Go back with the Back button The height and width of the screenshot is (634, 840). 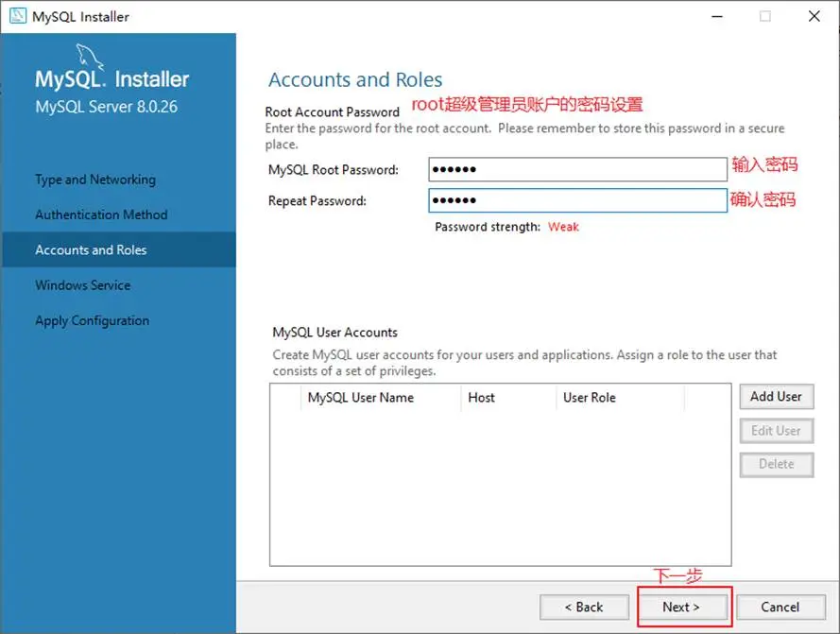click(x=584, y=607)
